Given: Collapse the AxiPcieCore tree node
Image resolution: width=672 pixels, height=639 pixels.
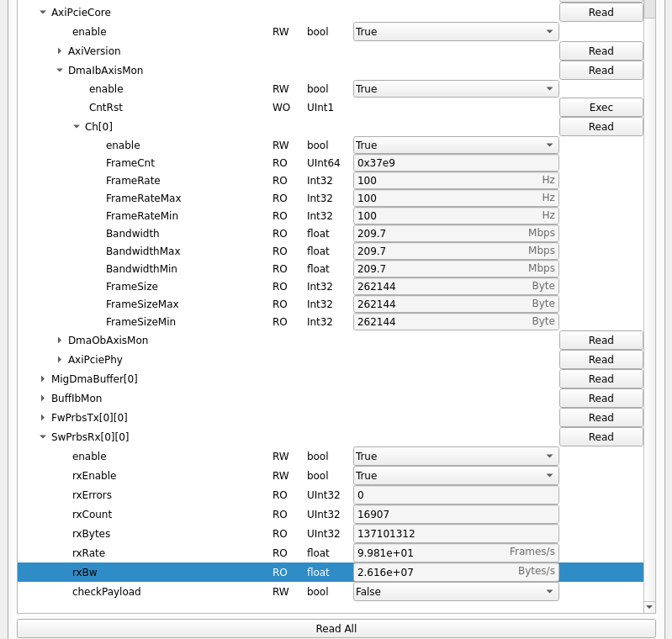Looking at the screenshot, I should (43, 13).
